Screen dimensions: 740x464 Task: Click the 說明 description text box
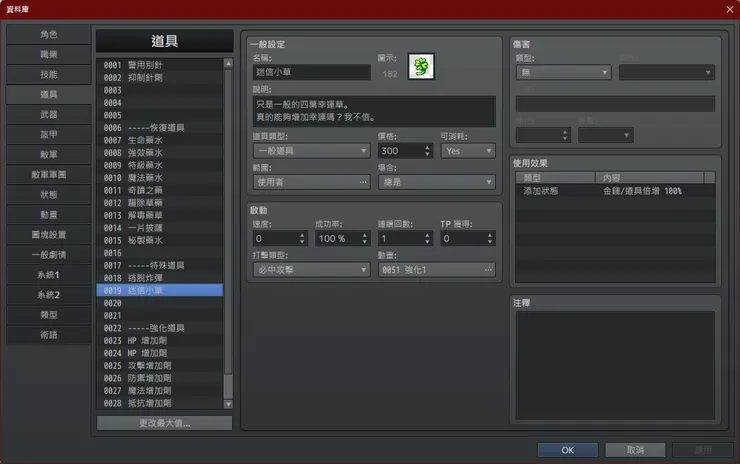coord(374,111)
